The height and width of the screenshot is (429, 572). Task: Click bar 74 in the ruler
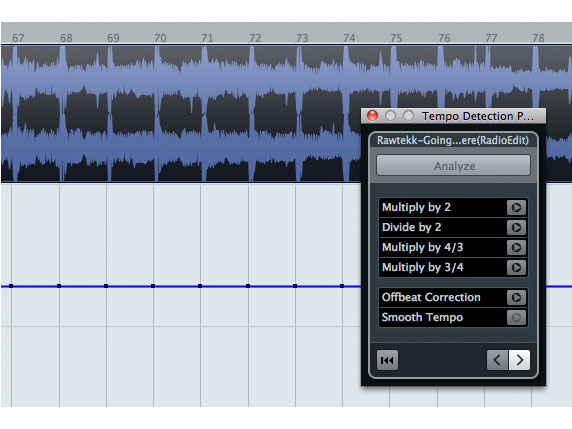[349, 38]
